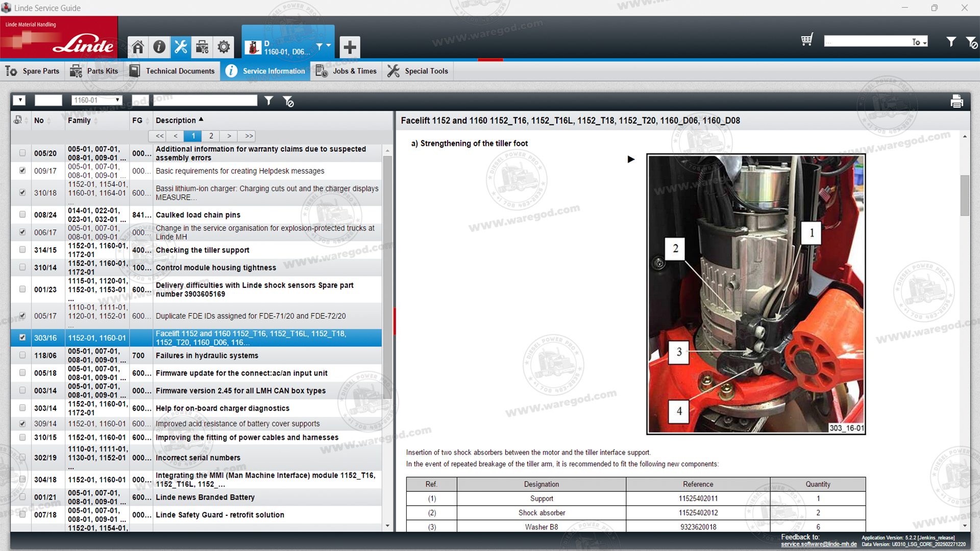
Task: Click the shopping cart icon
Action: click(806, 40)
